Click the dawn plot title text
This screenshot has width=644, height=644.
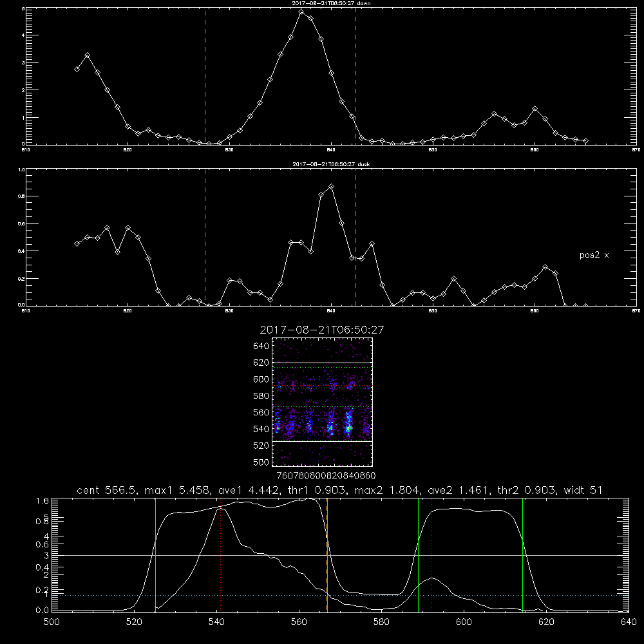pos(331,3)
